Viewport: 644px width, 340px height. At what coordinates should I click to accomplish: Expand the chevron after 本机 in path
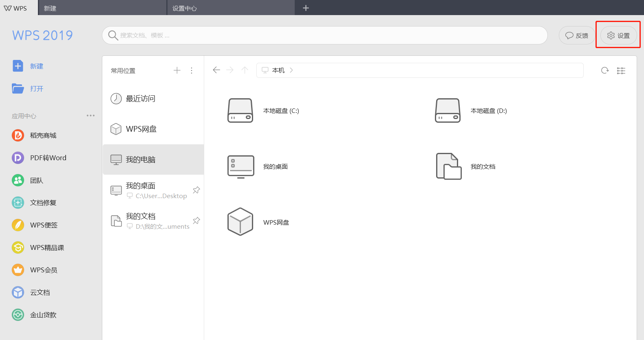291,70
